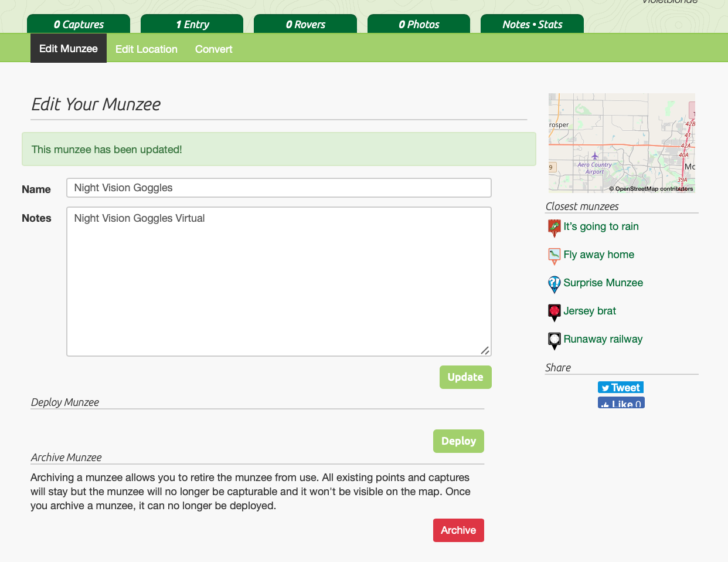Click the Jersey brat munzee icon
The width and height of the screenshot is (728, 562).
coord(554,312)
